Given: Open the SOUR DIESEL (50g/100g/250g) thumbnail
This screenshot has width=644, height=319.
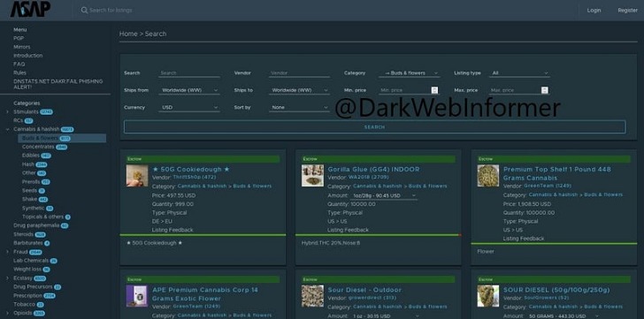Looking at the screenshot, I should 488,296.
